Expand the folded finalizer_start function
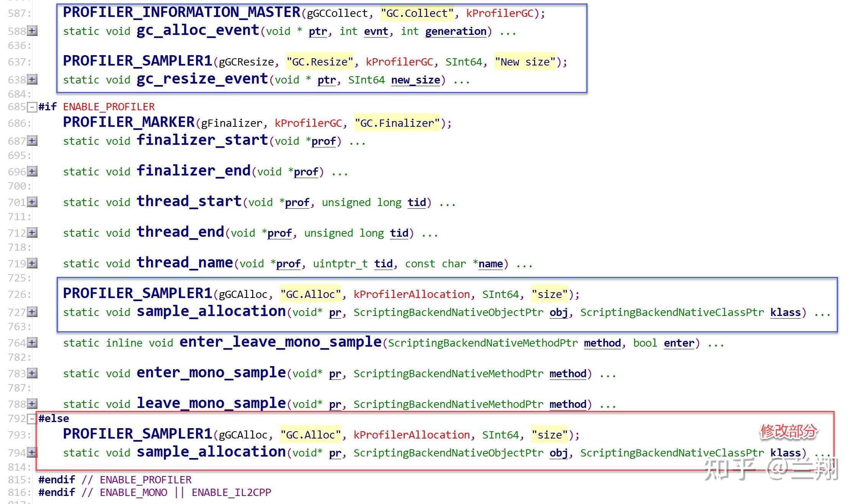 coord(33,141)
